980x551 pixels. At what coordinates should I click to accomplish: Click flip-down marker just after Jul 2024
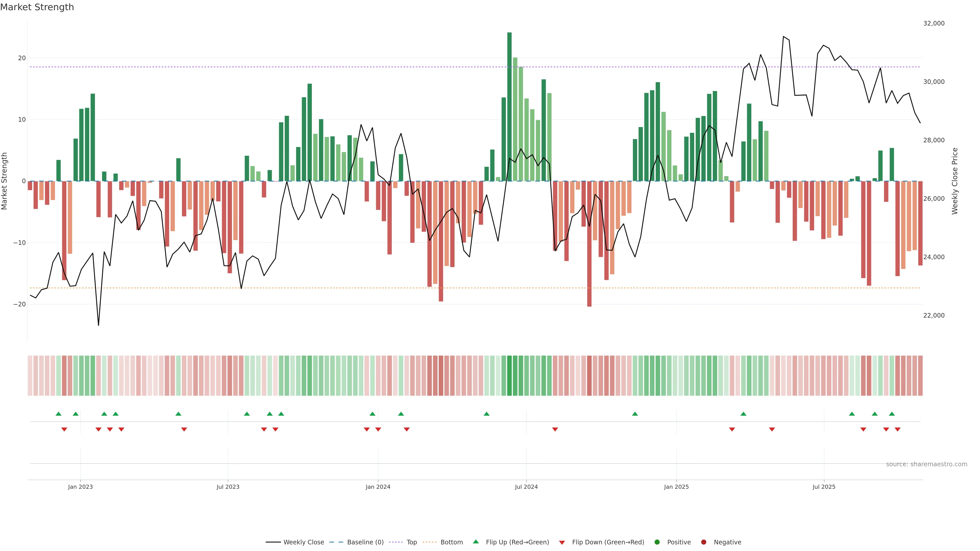(555, 429)
